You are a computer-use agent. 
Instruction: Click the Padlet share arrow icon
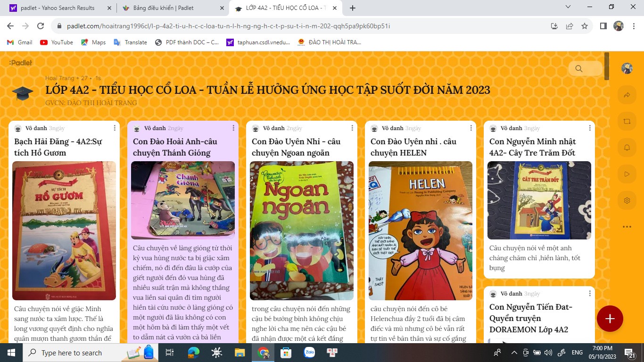627,95
